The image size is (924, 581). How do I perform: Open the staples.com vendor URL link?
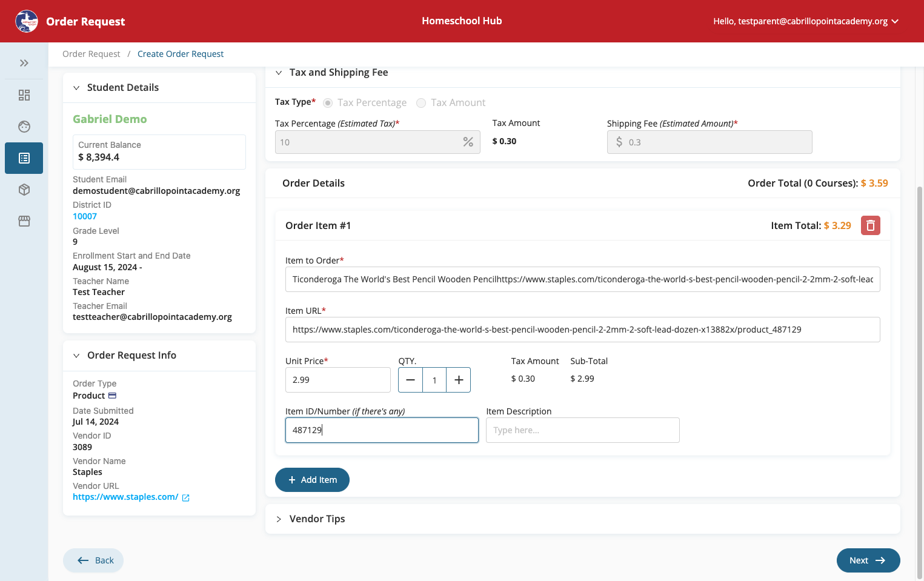[125, 497]
